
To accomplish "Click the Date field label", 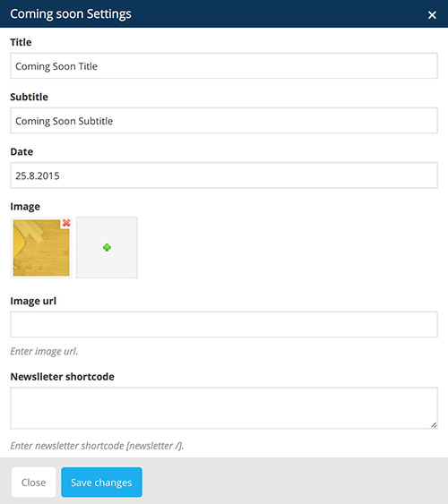I will point(22,151).
